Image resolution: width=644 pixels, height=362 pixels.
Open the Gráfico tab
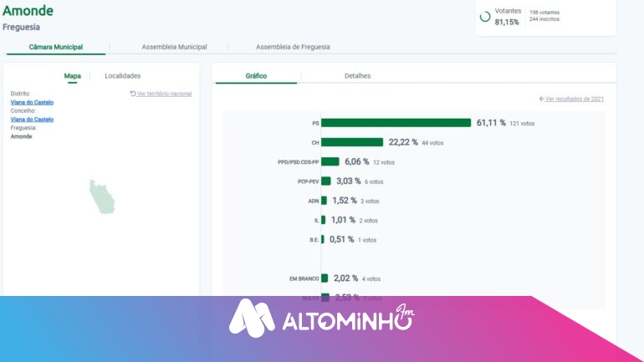click(256, 76)
